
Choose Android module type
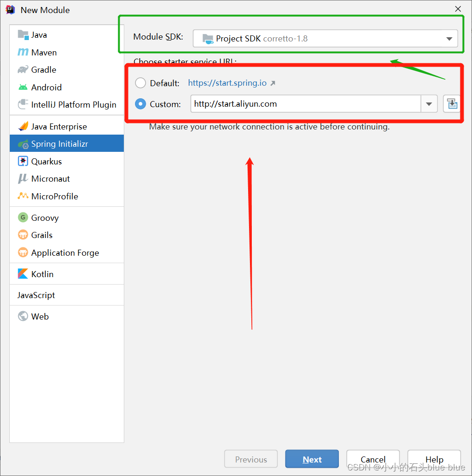click(67, 88)
